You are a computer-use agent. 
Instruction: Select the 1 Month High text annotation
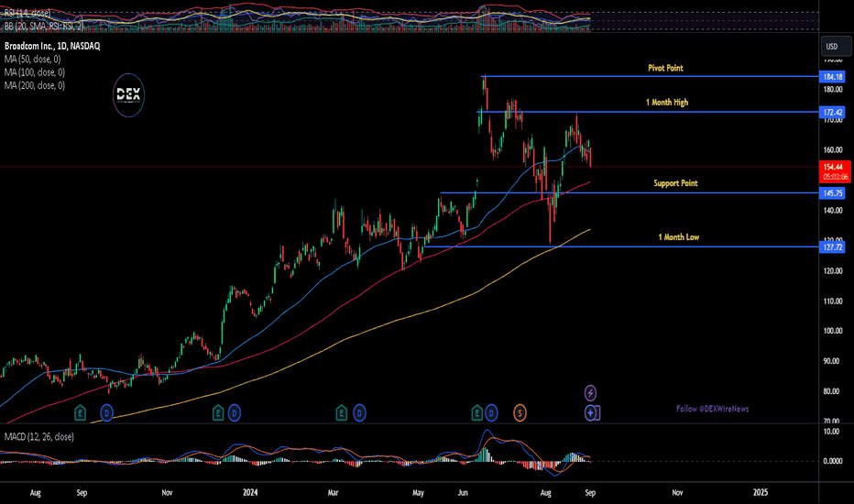667,103
